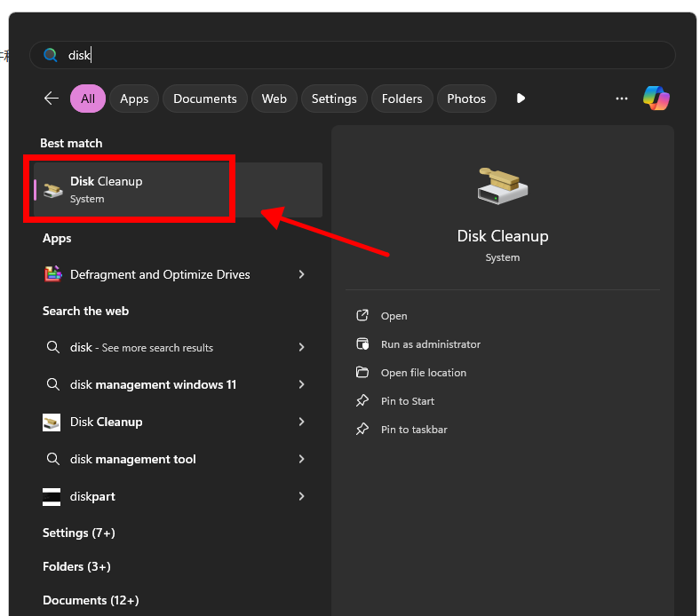Expand Defragment and Optimize Drives chevron
Screen dimensions: 700x616
point(302,274)
